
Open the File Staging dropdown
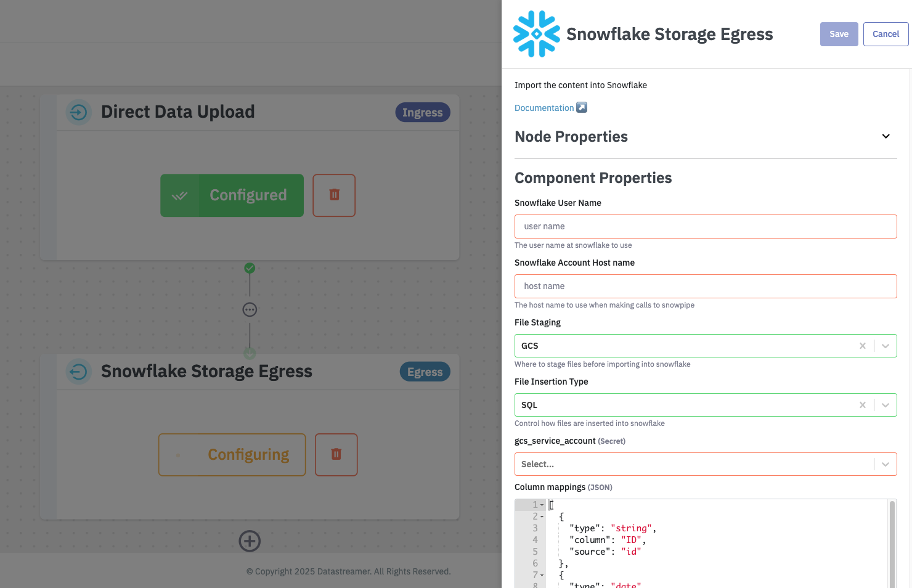click(886, 346)
